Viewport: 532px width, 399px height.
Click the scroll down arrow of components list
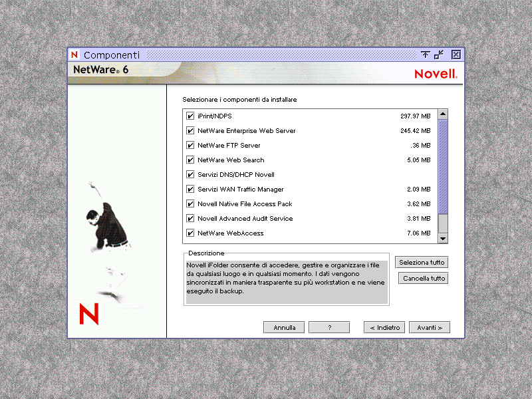pos(443,238)
